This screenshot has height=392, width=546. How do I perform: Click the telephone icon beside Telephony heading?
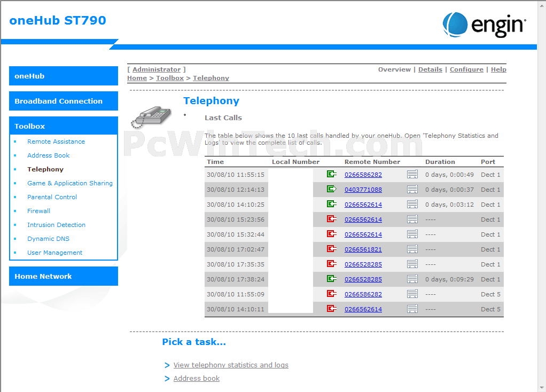coord(151,117)
